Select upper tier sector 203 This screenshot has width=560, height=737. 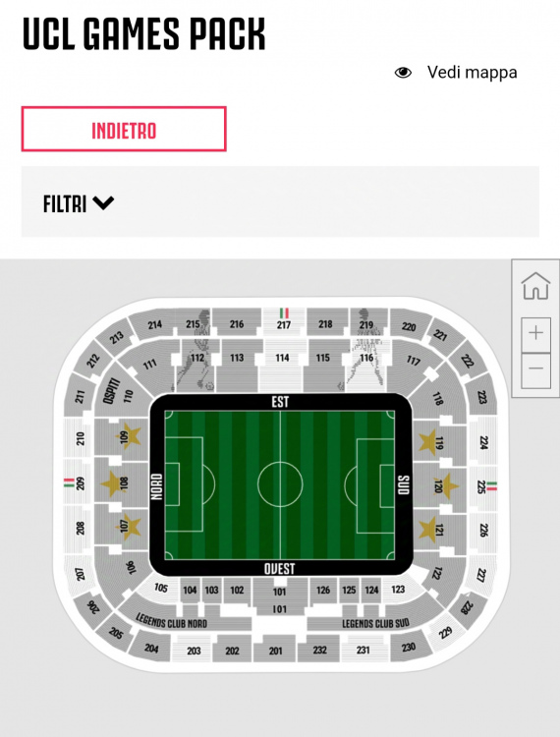point(194,651)
